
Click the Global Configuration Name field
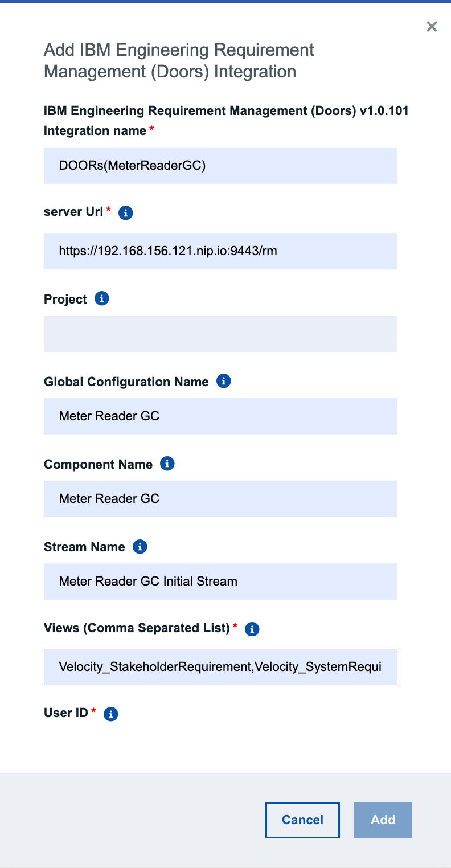(220, 416)
